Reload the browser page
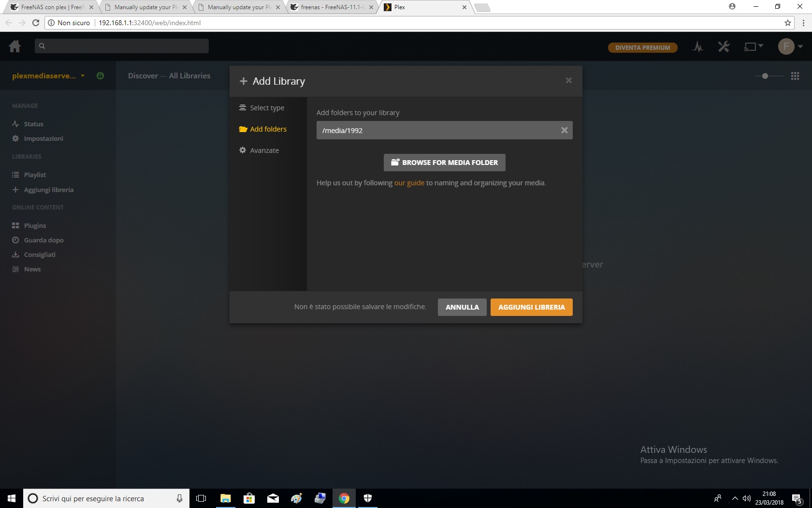 (36, 23)
